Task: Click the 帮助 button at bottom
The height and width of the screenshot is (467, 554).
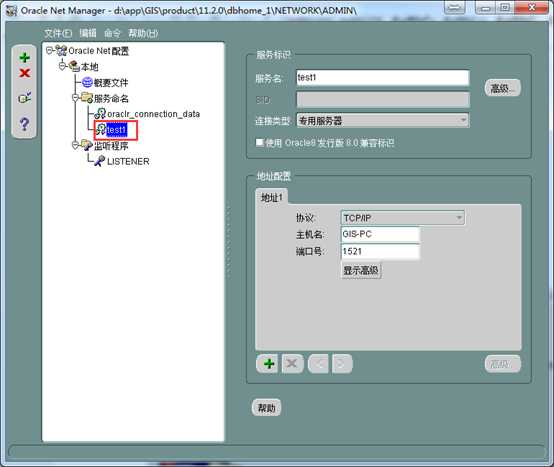Action: (x=266, y=408)
